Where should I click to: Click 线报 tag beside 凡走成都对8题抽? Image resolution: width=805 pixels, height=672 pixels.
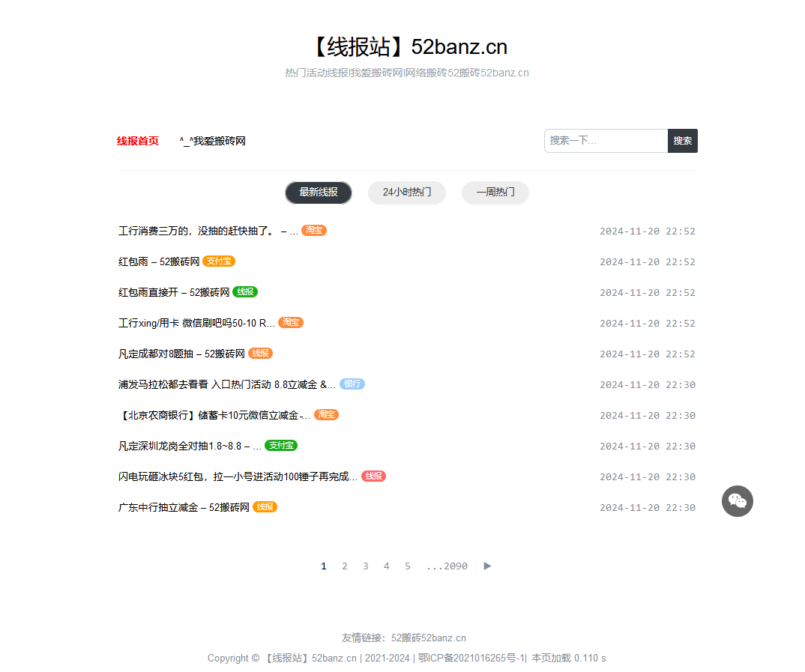tap(260, 354)
